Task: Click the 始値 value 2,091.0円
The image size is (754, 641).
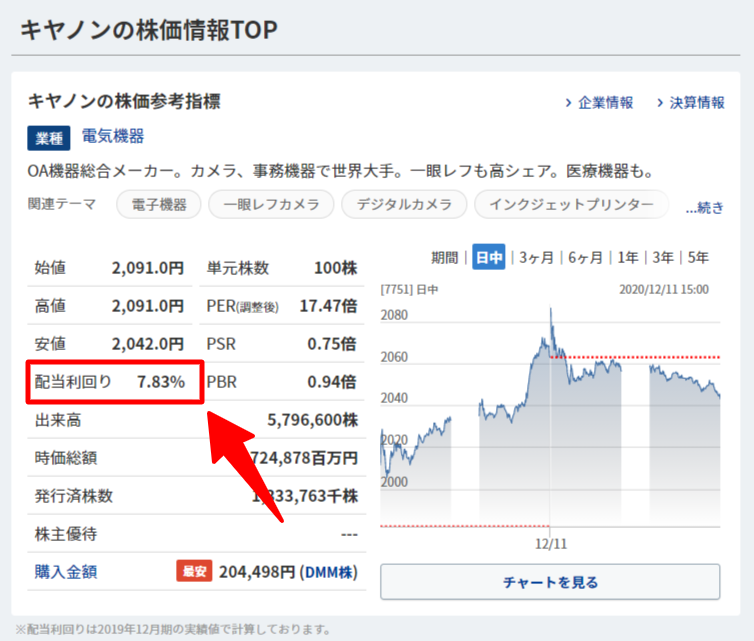Action: 148,268
